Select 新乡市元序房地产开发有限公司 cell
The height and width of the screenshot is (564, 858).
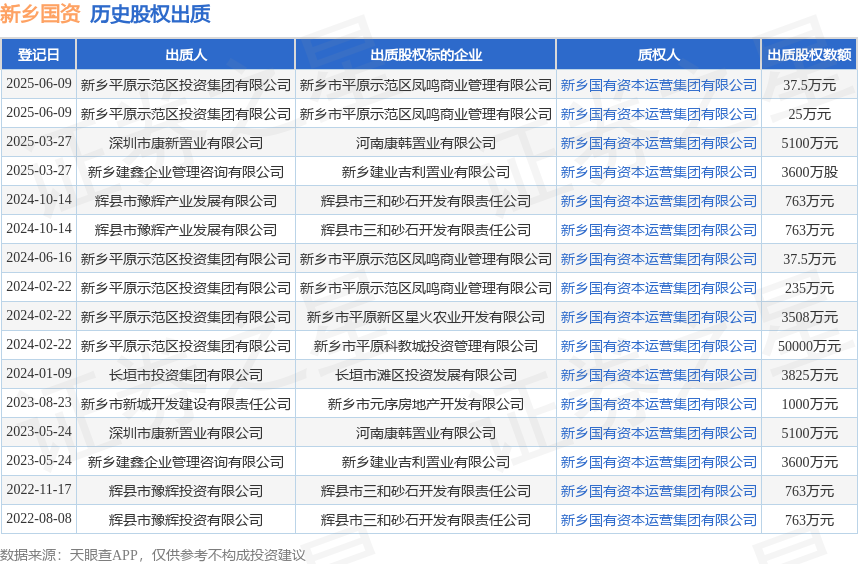click(426, 404)
